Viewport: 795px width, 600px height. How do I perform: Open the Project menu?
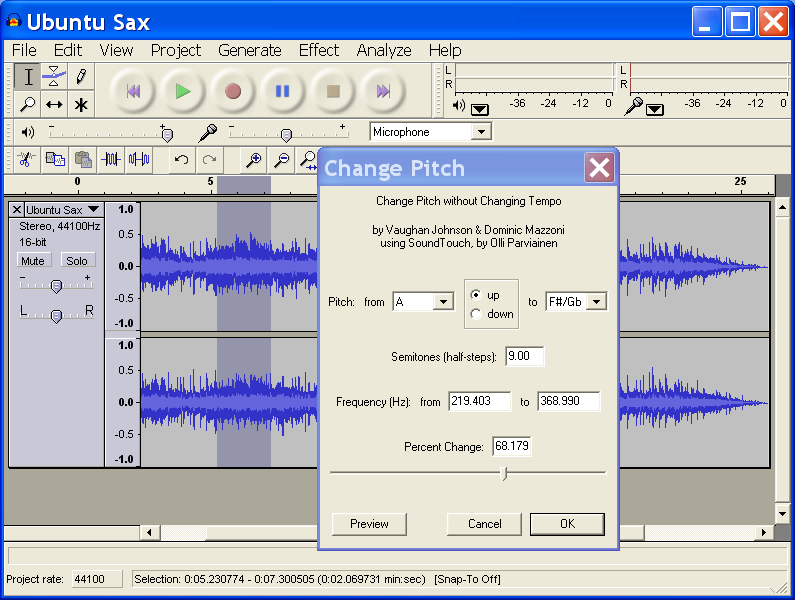(175, 50)
